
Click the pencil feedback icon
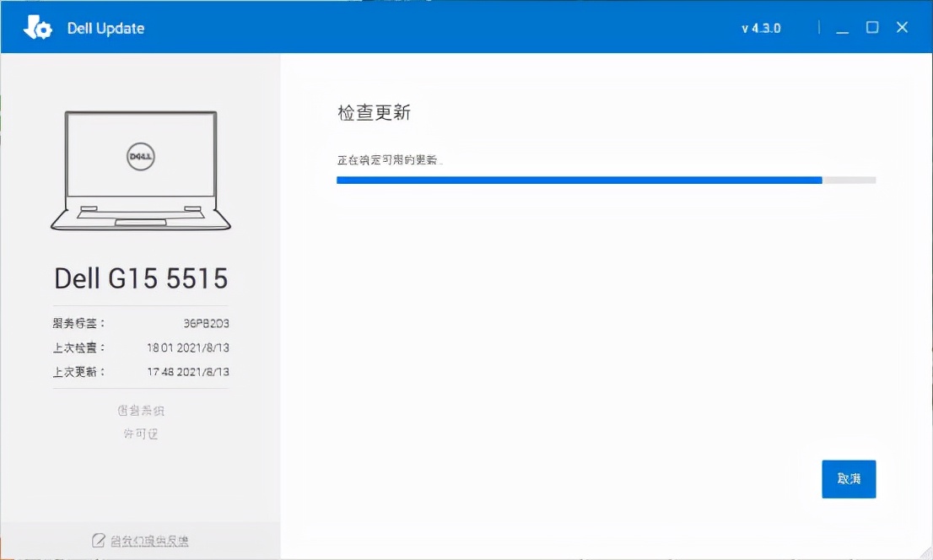click(x=98, y=541)
